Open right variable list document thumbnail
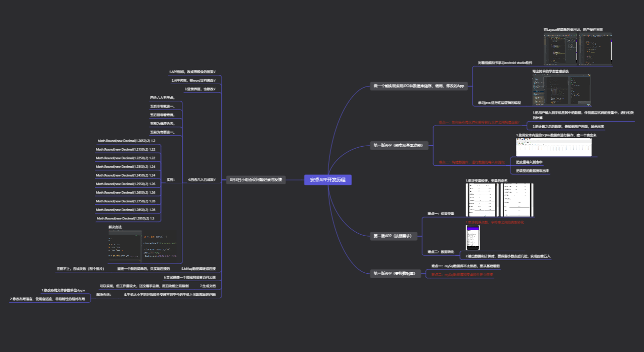The width and height of the screenshot is (644, 352). tap(517, 200)
